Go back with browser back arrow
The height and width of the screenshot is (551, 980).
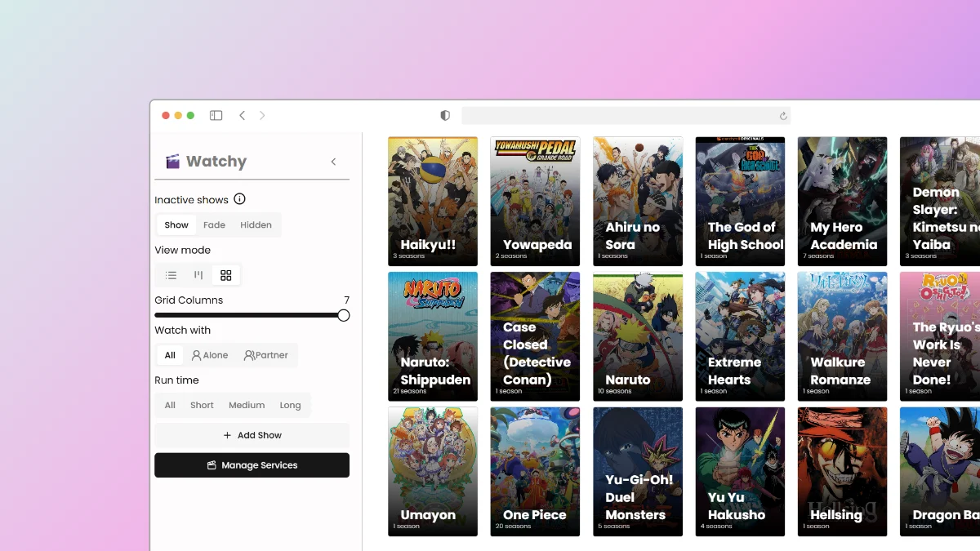coord(243,116)
